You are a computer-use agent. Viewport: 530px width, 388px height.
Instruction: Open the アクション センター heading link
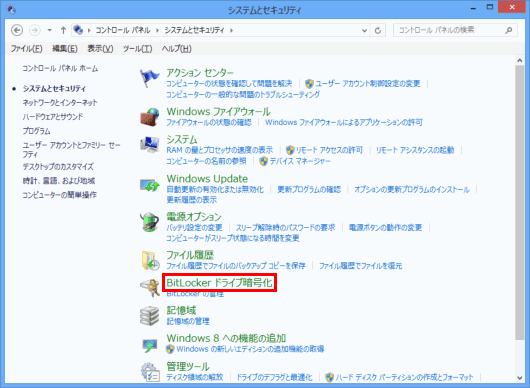[200, 73]
